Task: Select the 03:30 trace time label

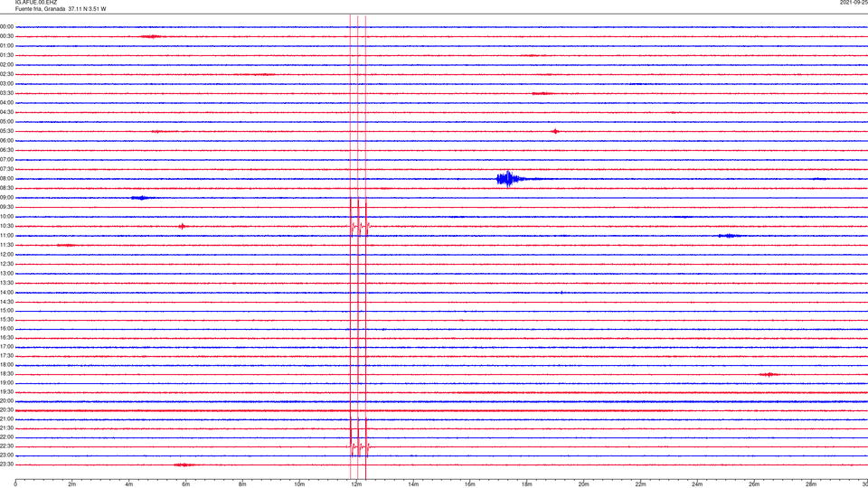Action: [x=6, y=93]
